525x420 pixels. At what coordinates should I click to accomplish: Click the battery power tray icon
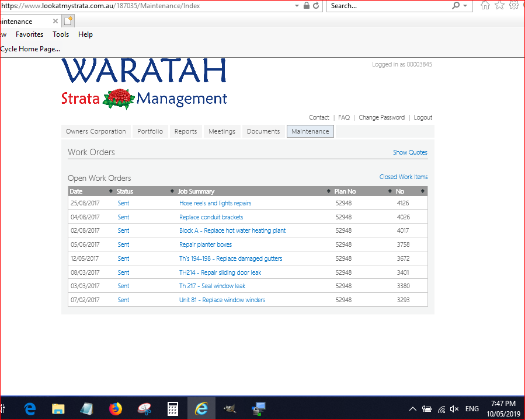(x=426, y=409)
